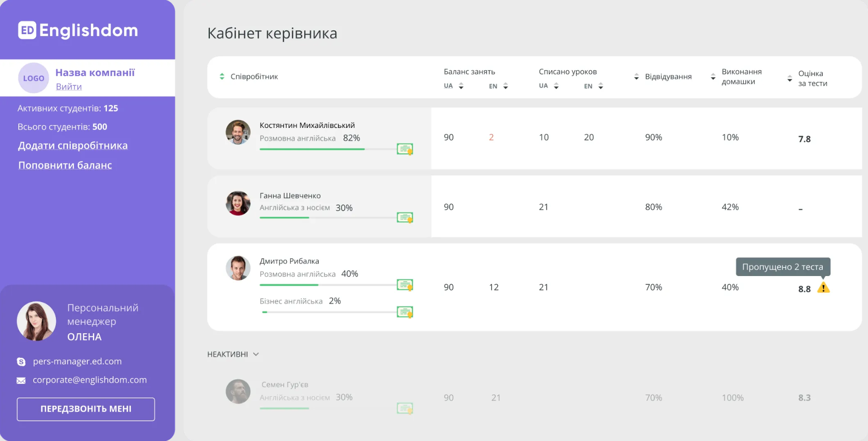
Task: Click Дмитро Рибалка's avatar photo
Action: 238,268
